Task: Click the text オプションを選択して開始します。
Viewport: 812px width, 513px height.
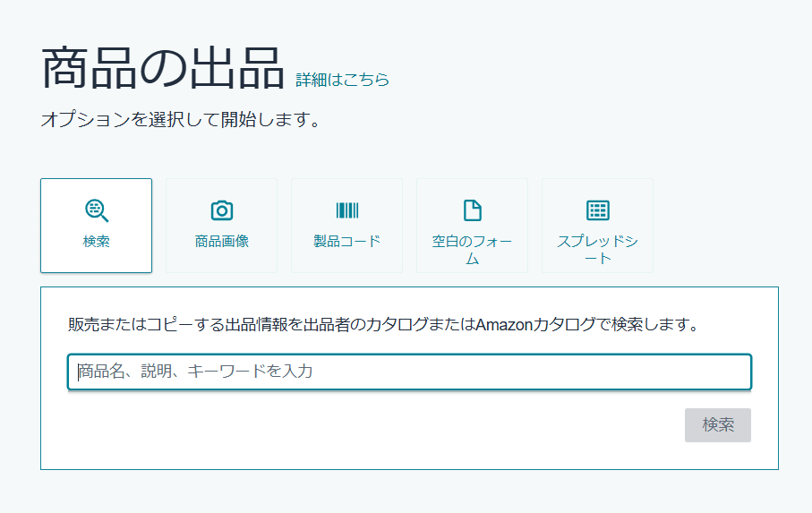Action: tap(180, 120)
